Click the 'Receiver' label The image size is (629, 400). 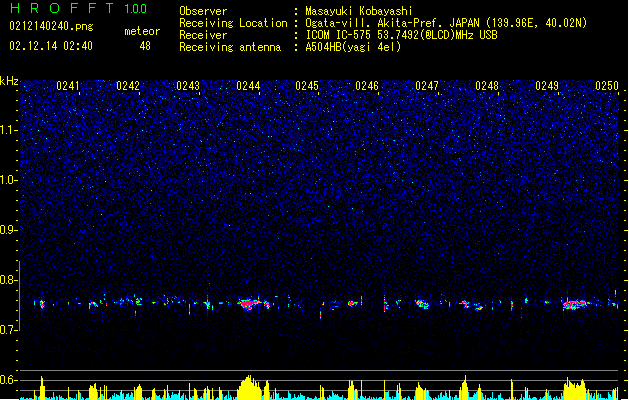(203, 35)
